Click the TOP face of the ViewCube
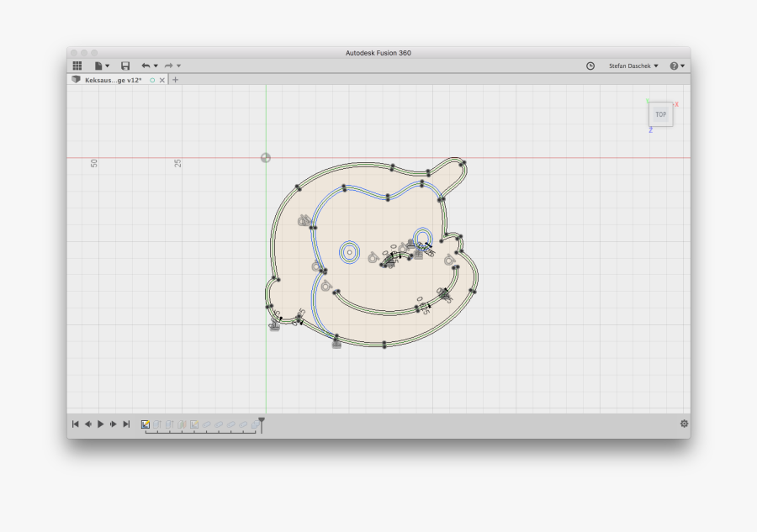The image size is (757, 532). [x=661, y=114]
